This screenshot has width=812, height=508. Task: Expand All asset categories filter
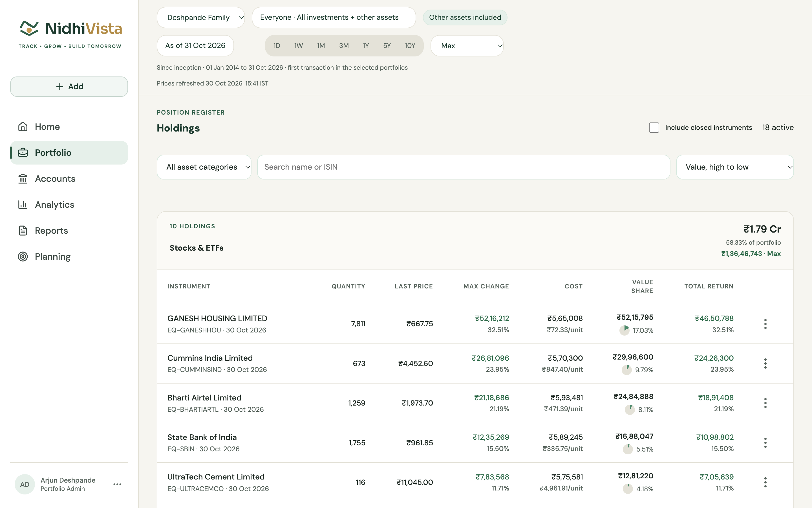(204, 167)
